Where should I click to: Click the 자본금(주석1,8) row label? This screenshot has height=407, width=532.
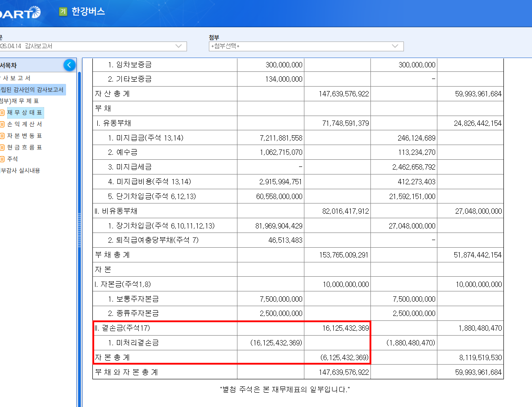click(x=123, y=285)
